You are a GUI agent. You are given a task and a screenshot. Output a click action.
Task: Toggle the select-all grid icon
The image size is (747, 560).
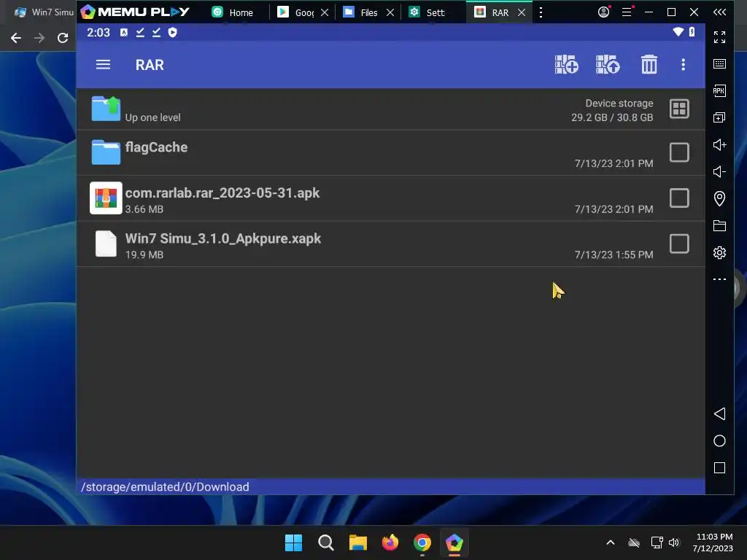pyautogui.click(x=679, y=109)
